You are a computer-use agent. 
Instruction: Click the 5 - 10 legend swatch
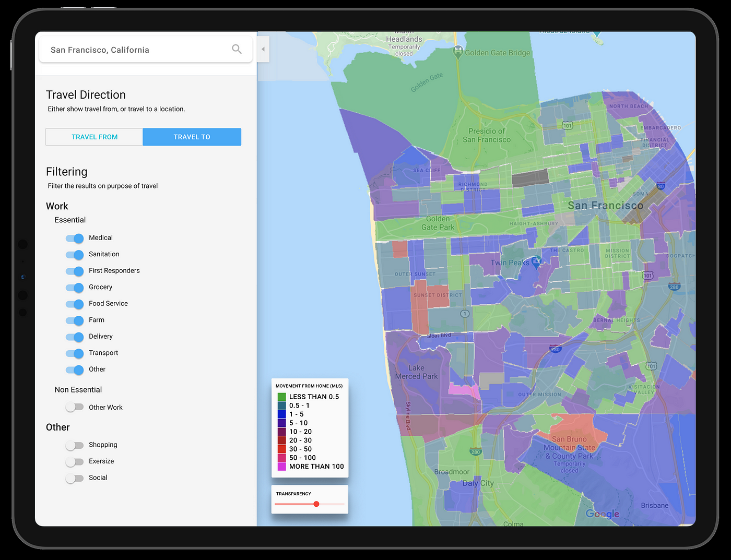pos(282,423)
